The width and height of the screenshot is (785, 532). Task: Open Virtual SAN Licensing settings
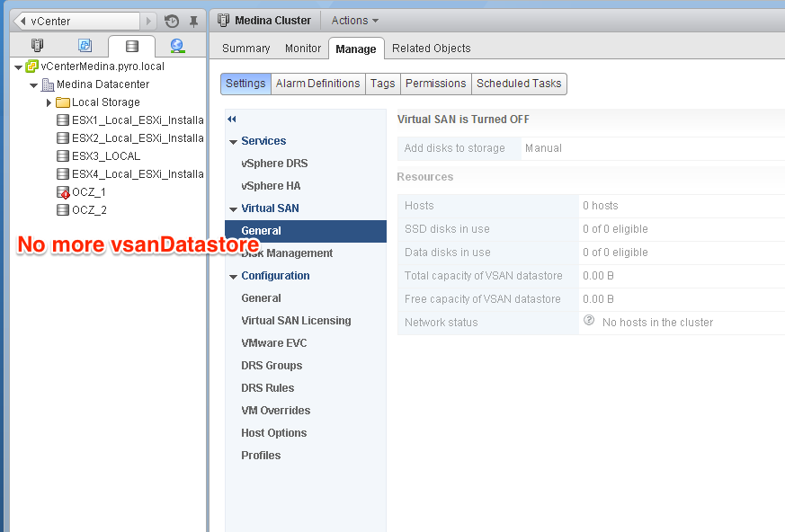pyautogui.click(x=296, y=321)
